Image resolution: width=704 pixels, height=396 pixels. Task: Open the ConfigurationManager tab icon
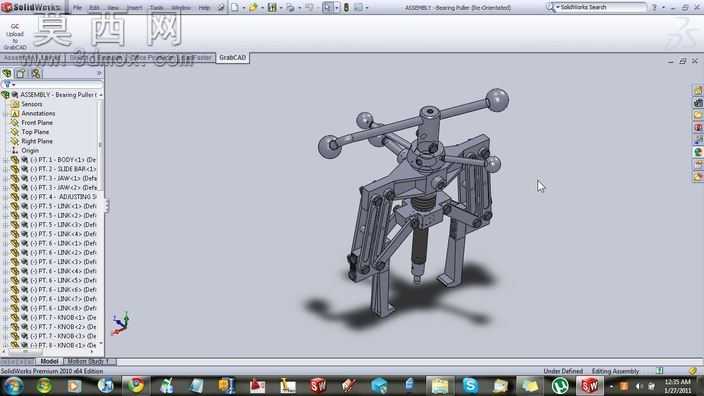pos(35,74)
